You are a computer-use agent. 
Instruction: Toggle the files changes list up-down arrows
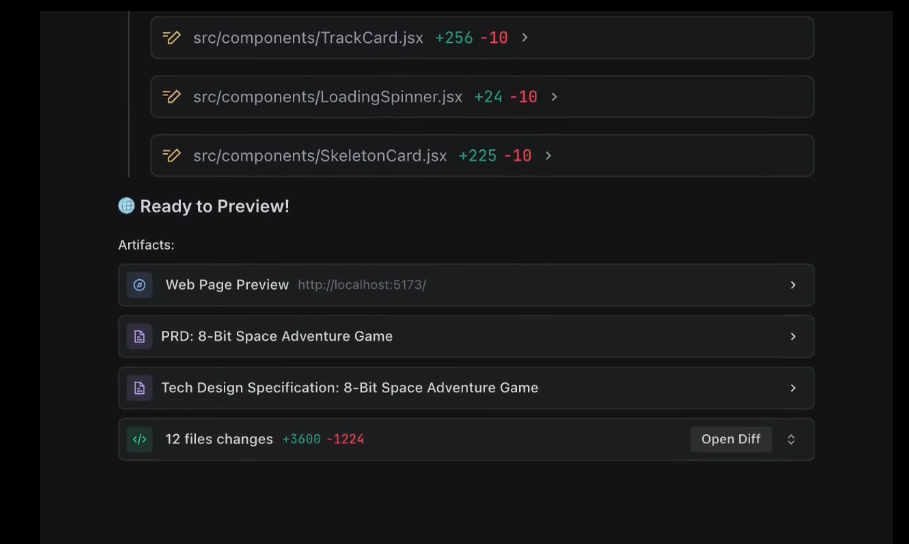pyautogui.click(x=791, y=440)
